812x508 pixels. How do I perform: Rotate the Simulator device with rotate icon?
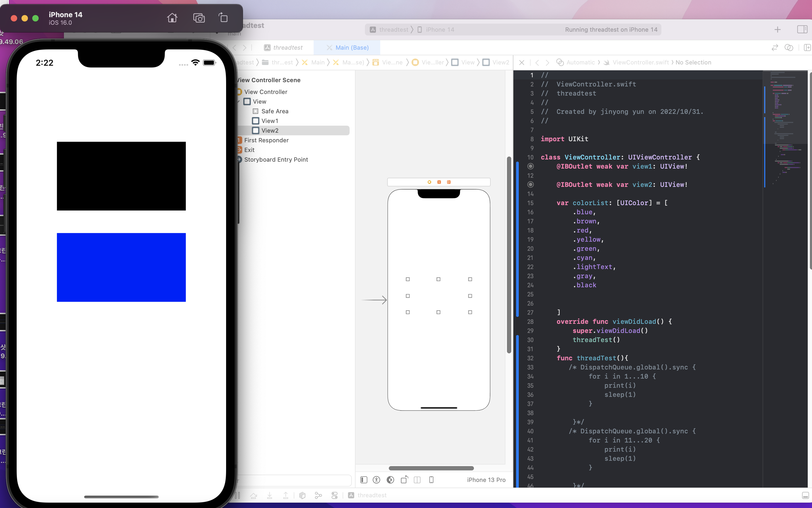pos(223,17)
